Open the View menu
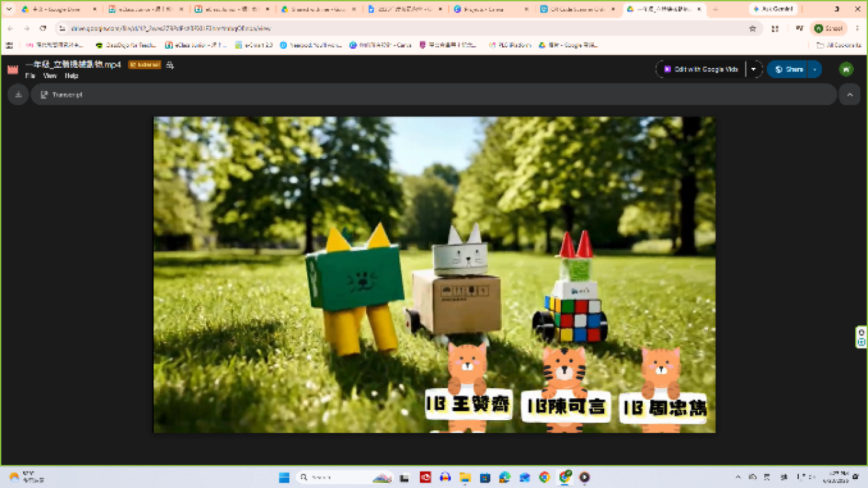Screen dimensions: 868x488 pos(50,76)
